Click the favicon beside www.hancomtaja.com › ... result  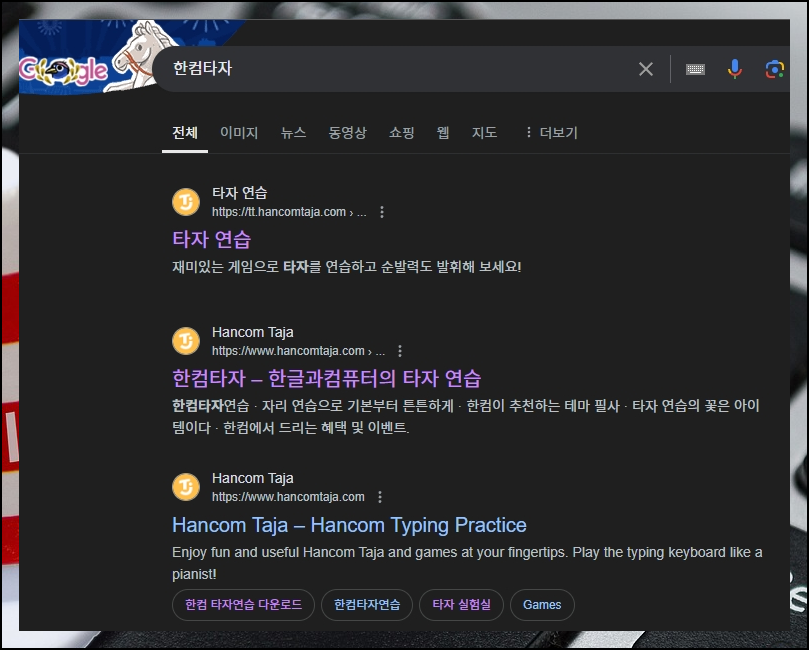pos(186,341)
